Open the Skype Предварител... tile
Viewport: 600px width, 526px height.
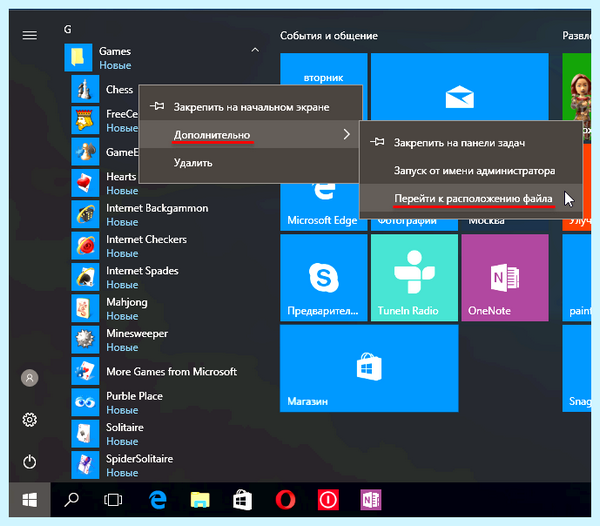(x=324, y=278)
